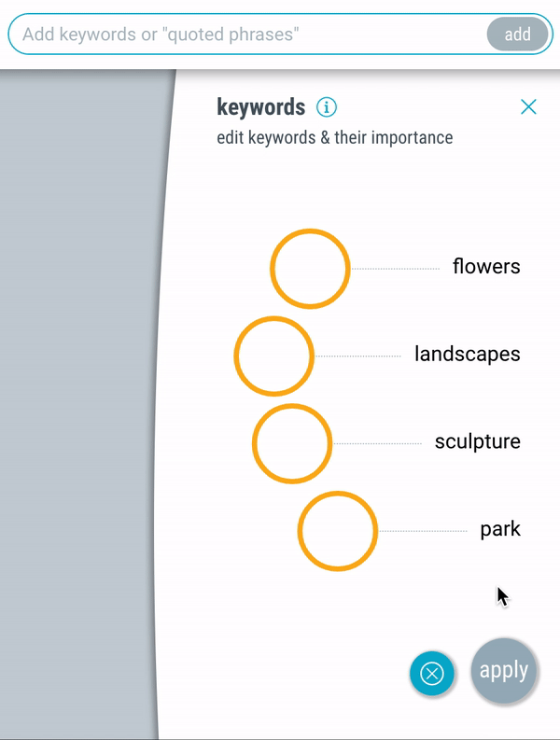Click the landscapes keyword label
Screen dimensions: 560x740
pos(468,354)
